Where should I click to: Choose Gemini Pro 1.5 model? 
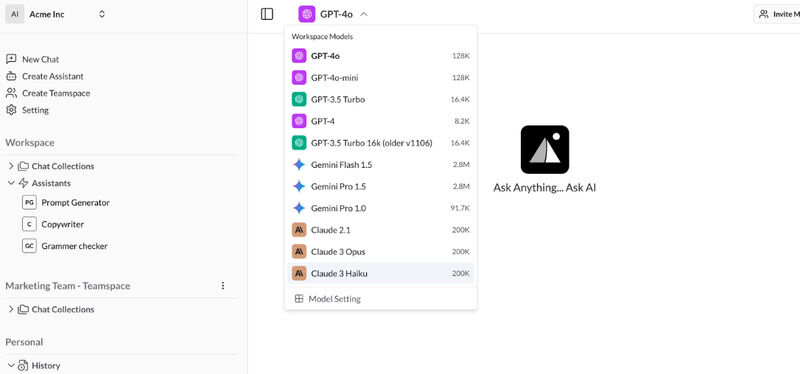[381, 186]
